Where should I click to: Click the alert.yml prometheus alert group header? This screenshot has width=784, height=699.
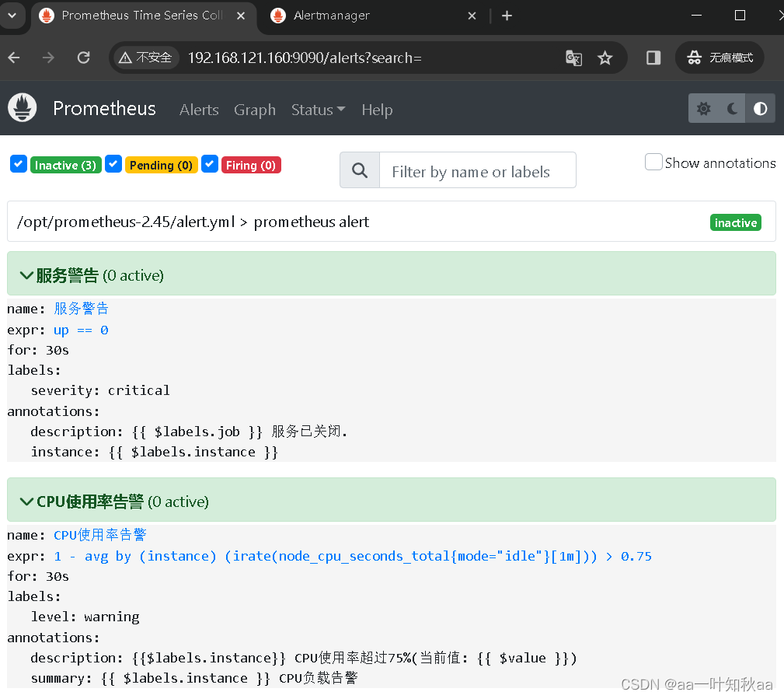(392, 222)
